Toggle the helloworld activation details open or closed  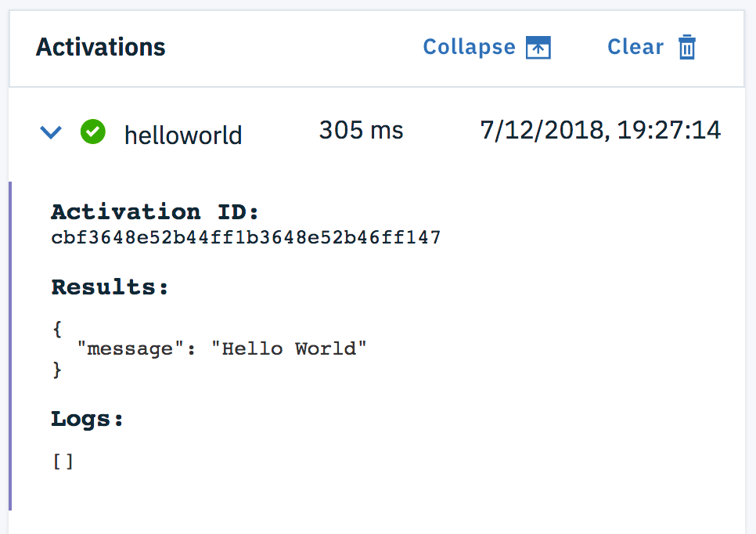(50, 132)
